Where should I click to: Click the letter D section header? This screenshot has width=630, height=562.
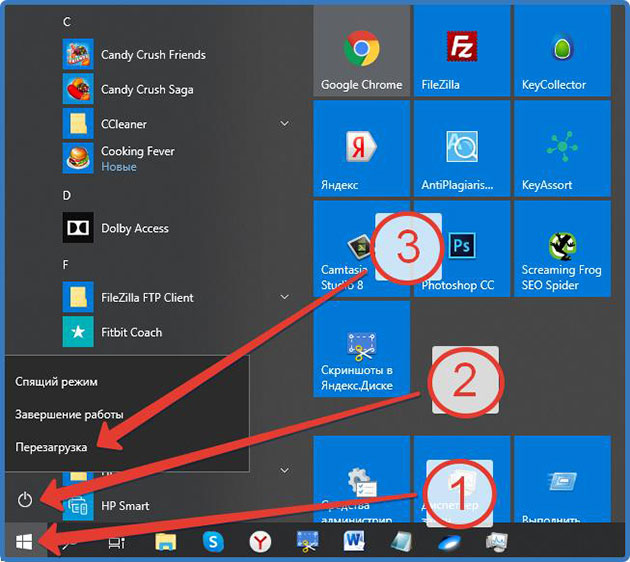click(67, 195)
